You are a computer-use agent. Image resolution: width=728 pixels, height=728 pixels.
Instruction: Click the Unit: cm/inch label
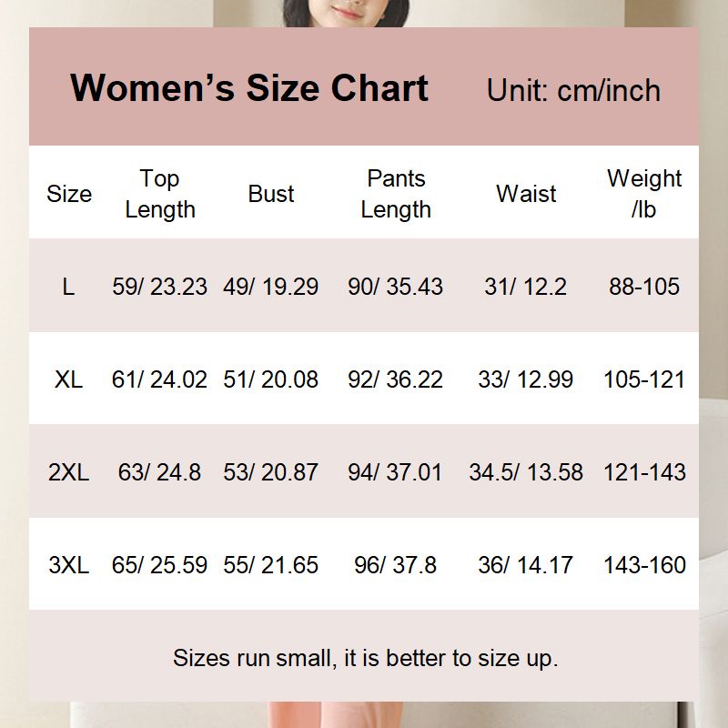pos(573,90)
